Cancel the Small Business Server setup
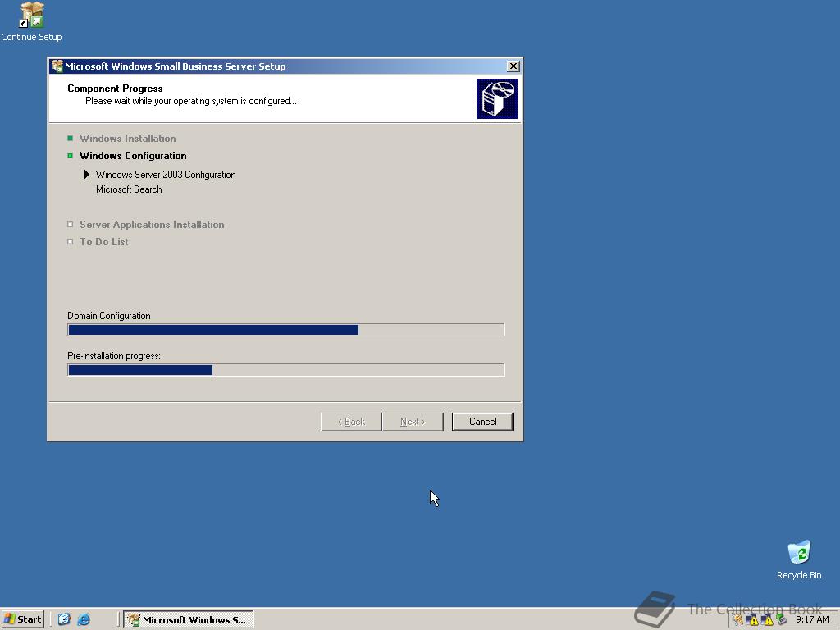The width and height of the screenshot is (840, 630). pos(482,422)
